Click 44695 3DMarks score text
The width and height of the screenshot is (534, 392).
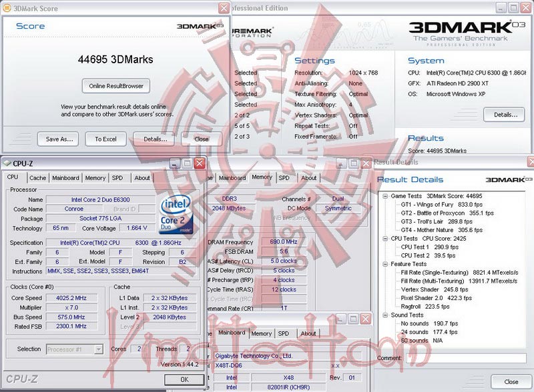(115, 59)
